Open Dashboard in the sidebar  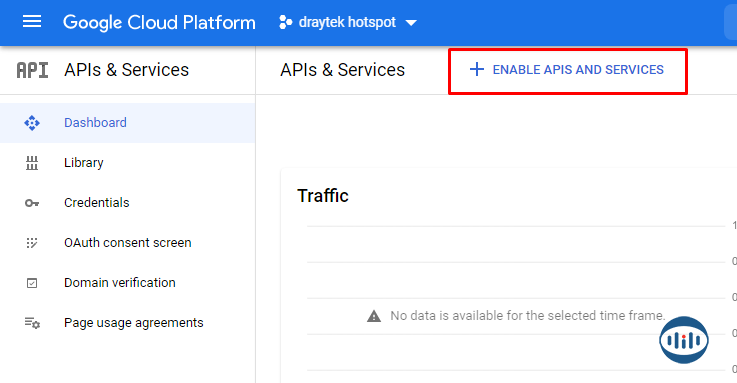point(127,123)
